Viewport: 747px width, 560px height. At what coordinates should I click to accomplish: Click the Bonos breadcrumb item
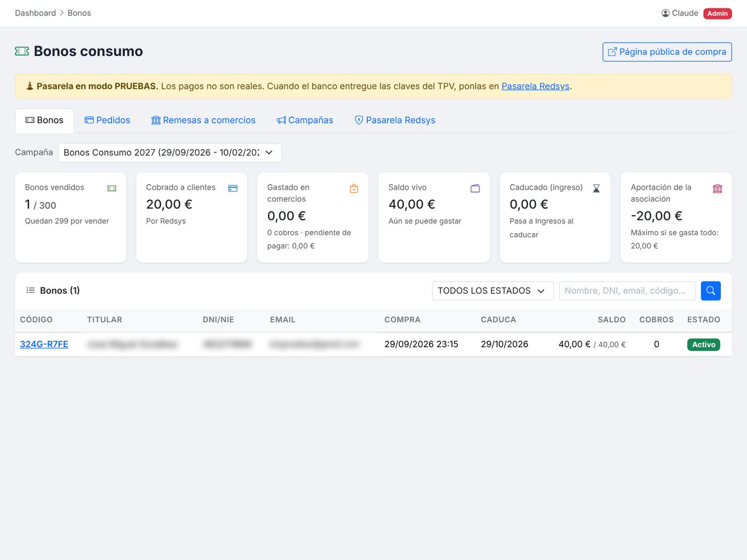[79, 13]
